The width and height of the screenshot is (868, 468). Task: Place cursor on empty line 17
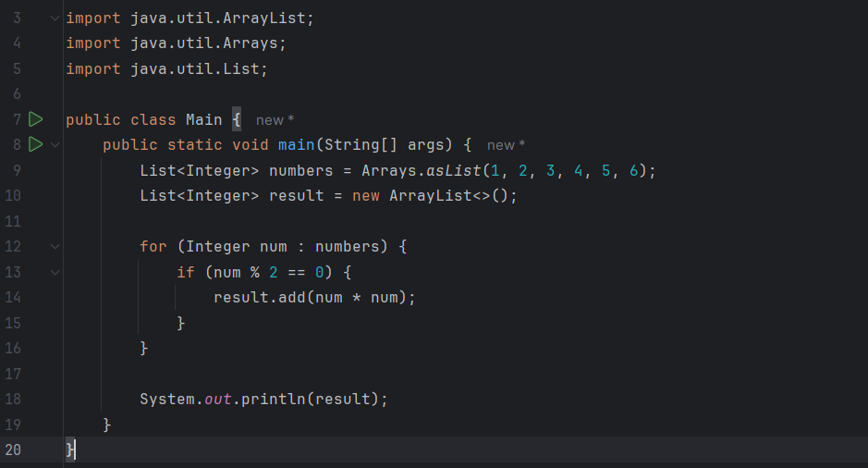click(x=465, y=374)
